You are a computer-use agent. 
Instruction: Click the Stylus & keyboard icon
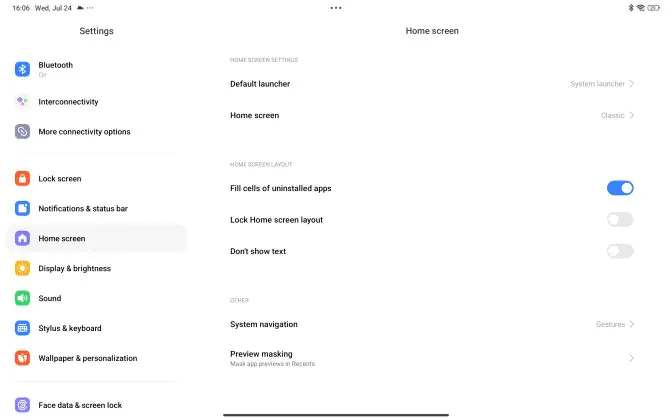click(x=22, y=328)
